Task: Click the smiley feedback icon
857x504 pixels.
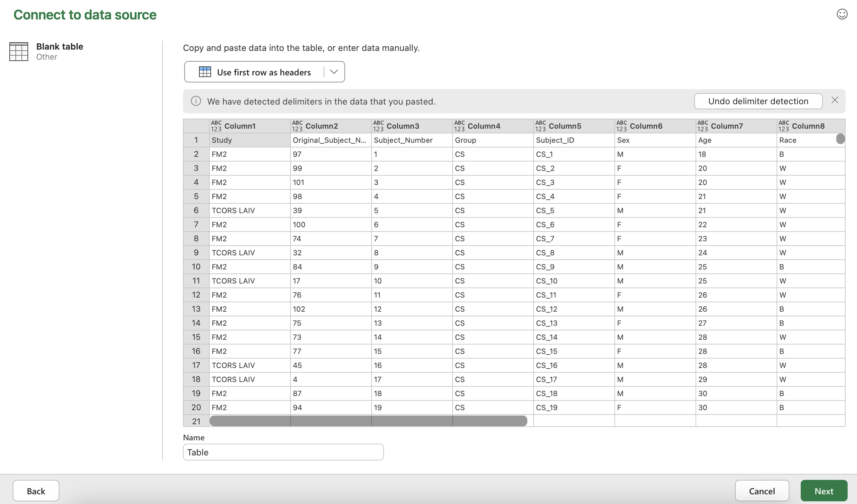Action: click(x=842, y=14)
